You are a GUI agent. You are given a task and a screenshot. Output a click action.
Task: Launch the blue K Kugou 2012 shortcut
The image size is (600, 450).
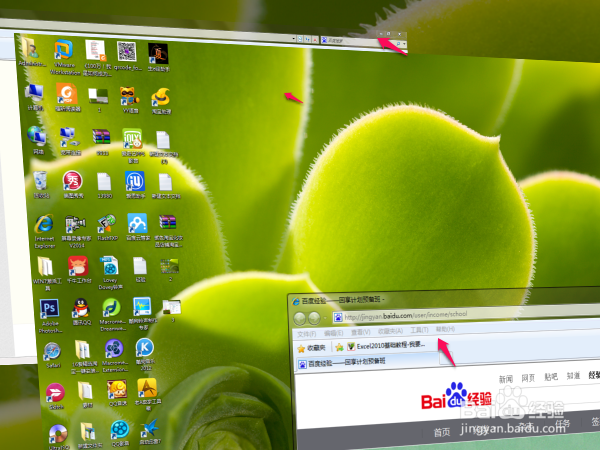[145, 354]
